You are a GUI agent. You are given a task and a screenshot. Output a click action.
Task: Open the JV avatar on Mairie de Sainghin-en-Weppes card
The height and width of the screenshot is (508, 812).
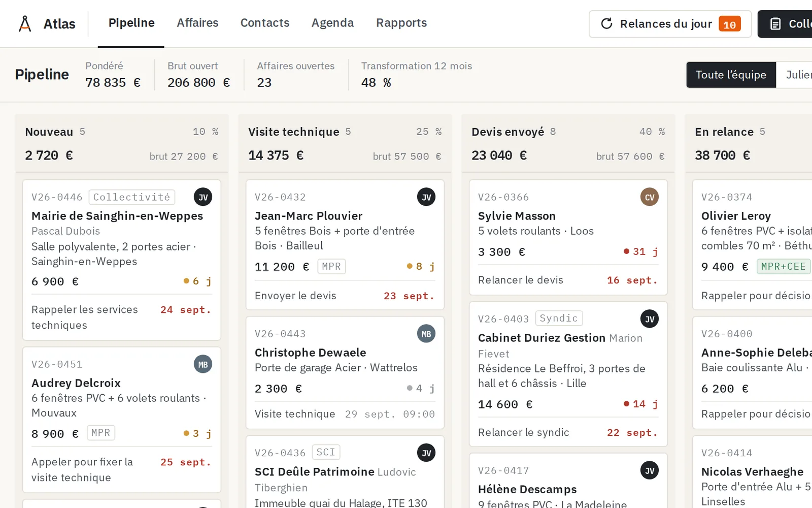[x=203, y=197]
